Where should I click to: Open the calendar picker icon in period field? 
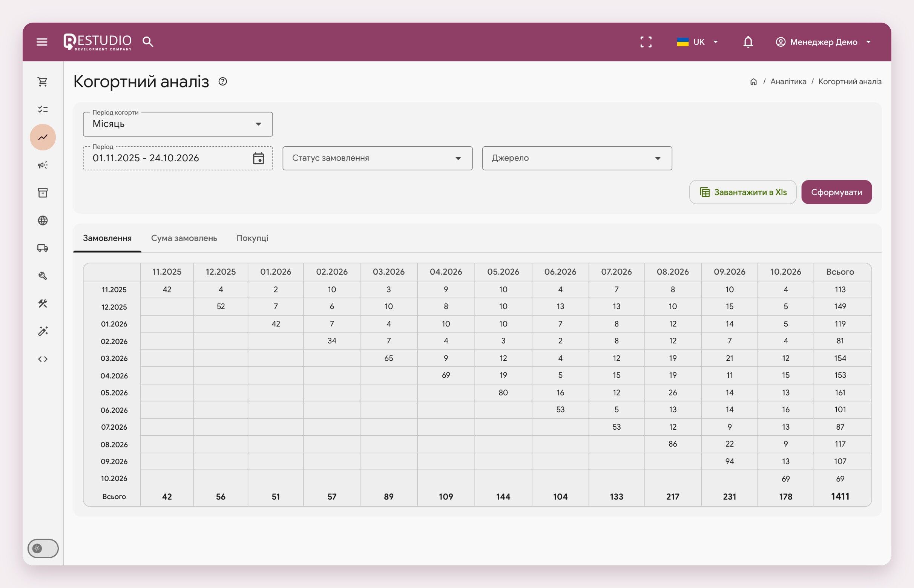(x=259, y=158)
